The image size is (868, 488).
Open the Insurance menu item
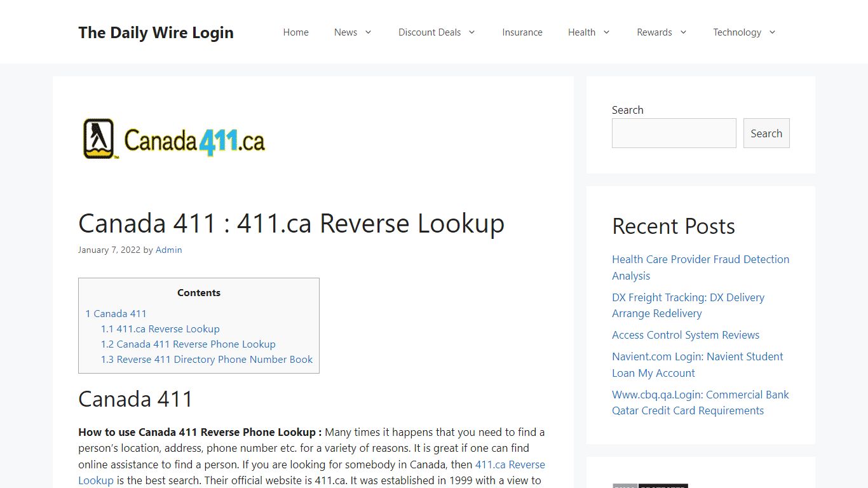[522, 32]
